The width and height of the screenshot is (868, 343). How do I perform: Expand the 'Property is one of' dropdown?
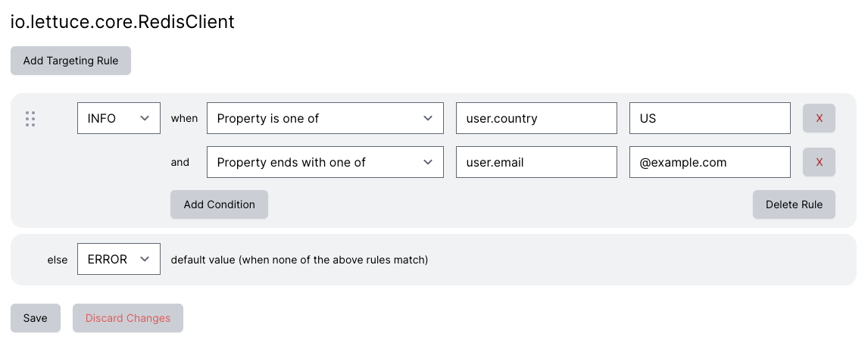tap(325, 118)
